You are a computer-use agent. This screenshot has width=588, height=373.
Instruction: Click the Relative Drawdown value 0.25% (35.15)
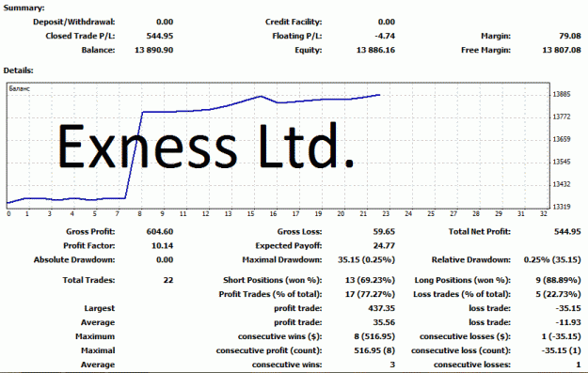552,260
